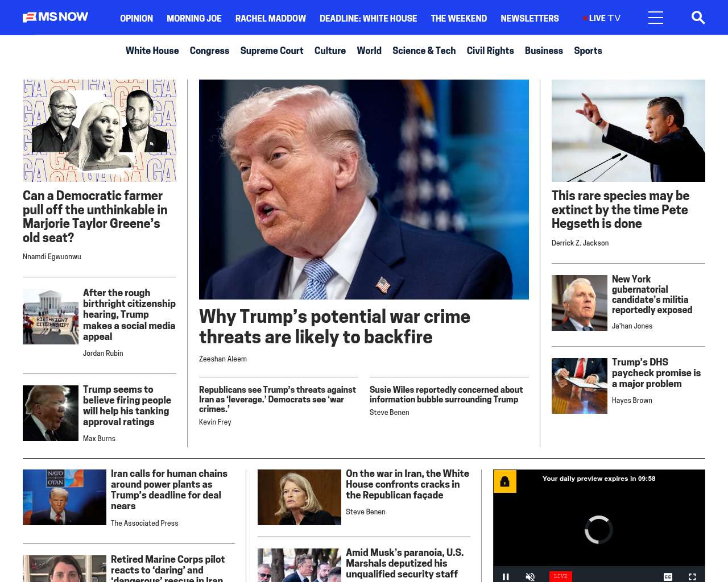This screenshot has height=582, width=728.
Task: Go to Morning Joe section
Action: pyautogui.click(x=194, y=18)
